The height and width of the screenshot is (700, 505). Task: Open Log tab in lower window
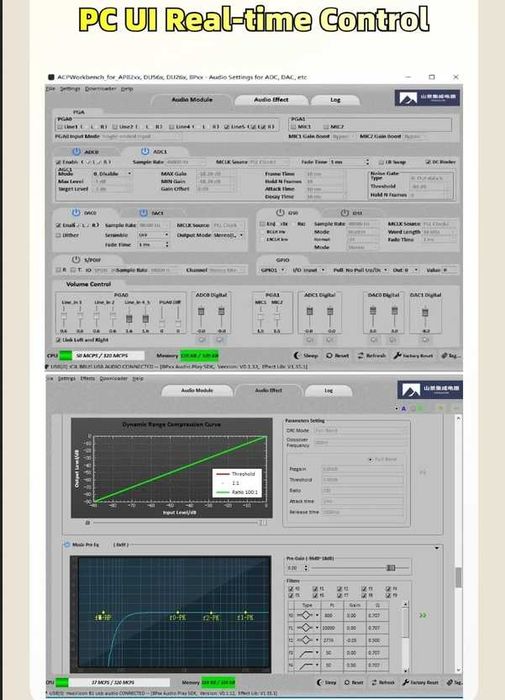328,391
